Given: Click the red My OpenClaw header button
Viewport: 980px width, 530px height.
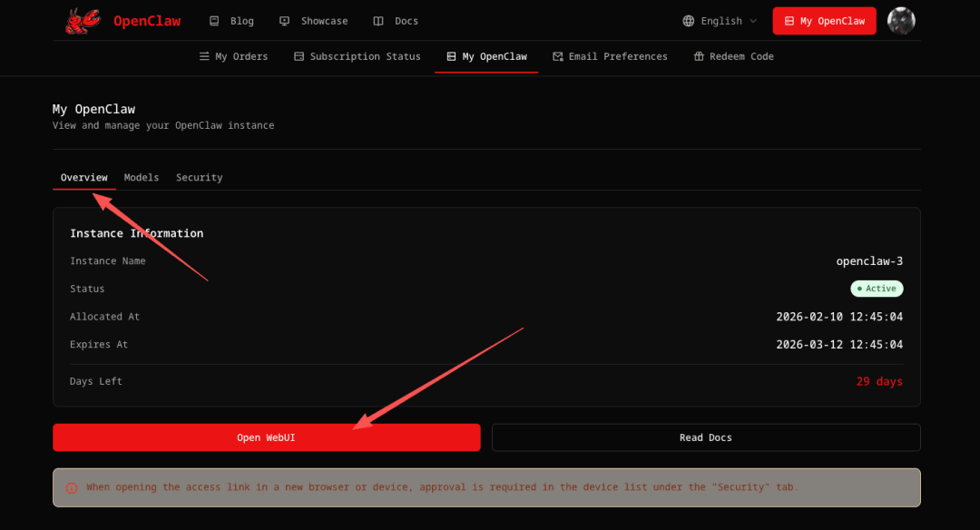Looking at the screenshot, I should [824, 21].
